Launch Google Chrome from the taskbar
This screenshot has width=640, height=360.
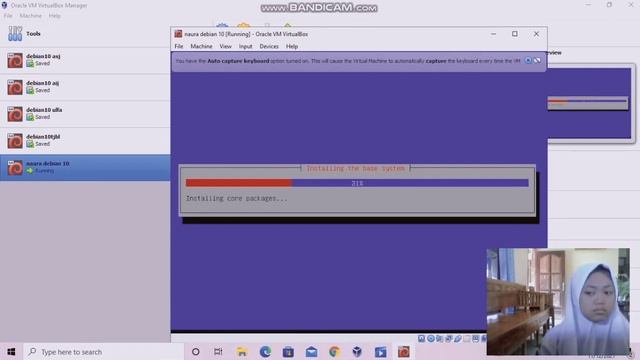(x=334, y=352)
